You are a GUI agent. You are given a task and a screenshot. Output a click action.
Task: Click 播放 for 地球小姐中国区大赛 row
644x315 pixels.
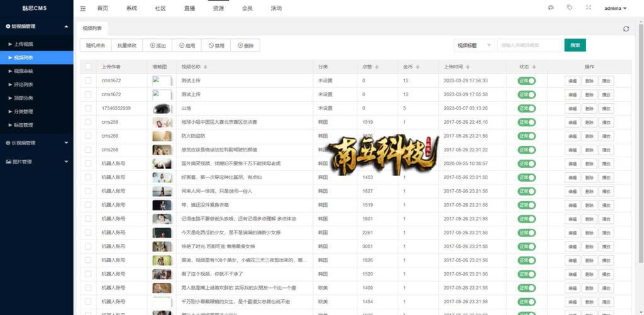click(606, 123)
